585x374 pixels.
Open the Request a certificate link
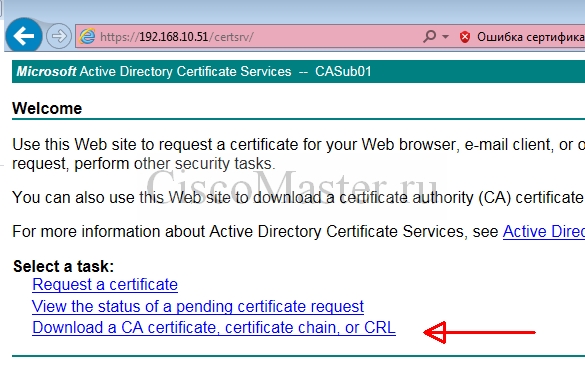click(105, 285)
